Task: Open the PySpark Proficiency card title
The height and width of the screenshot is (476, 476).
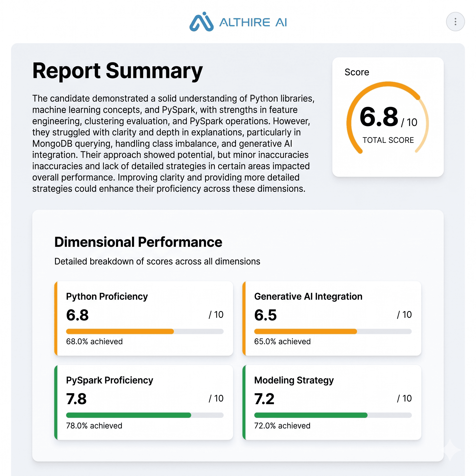Action: tap(110, 380)
